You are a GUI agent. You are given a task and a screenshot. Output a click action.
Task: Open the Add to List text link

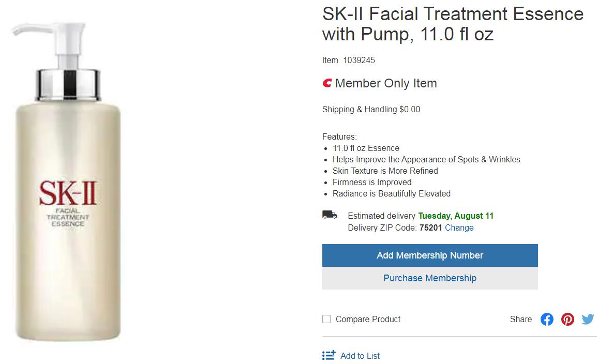point(360,356)
